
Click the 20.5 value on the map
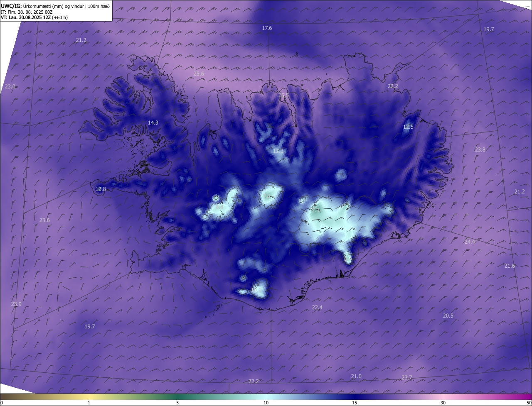pos(448,316)
